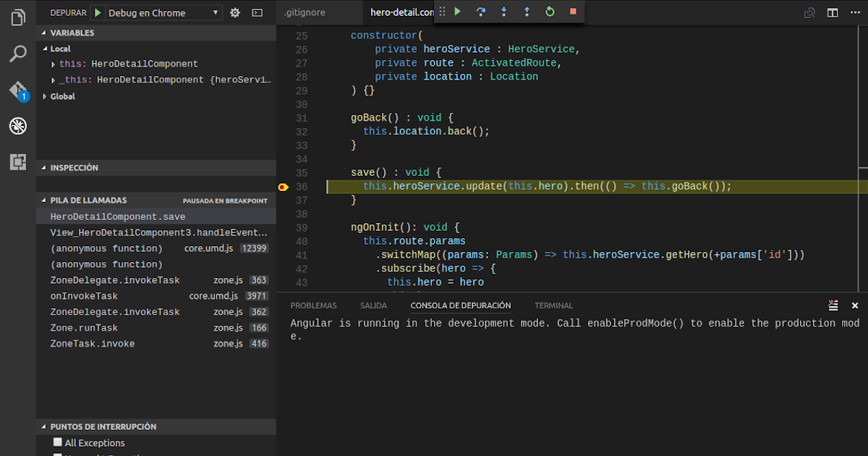Collapse the VARIABLES section
This screenshot has width=868, height=456.
click(156, 33)
